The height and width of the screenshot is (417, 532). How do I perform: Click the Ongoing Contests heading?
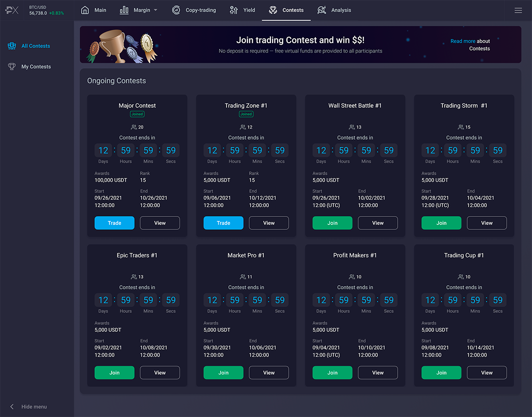tap(117, 81)
